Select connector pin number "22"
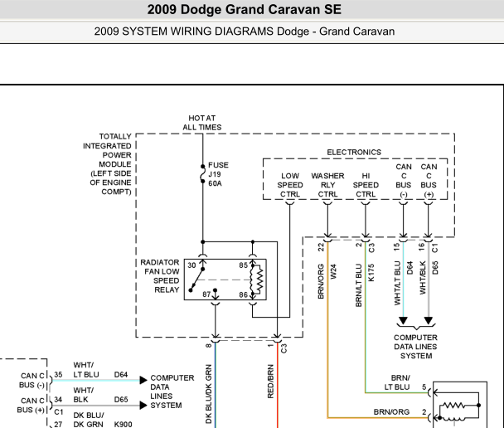The image size is (504, 428). (321, 247)
